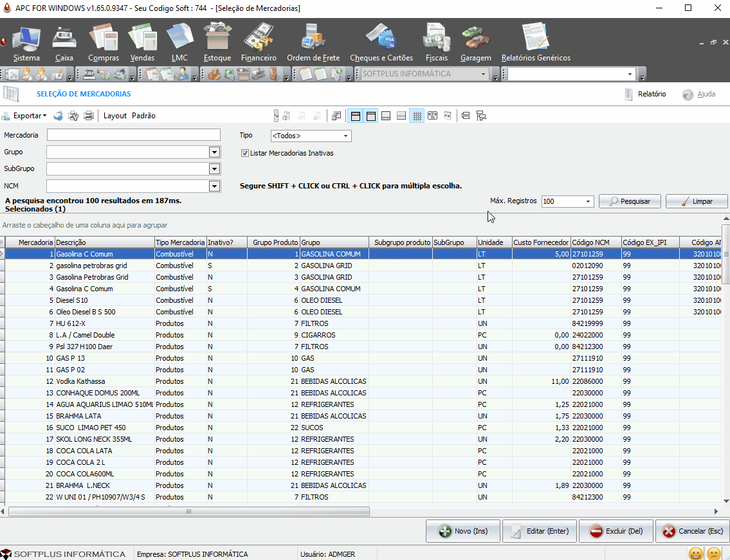This screenshot has height=560, width=730.
Task: Click the cash register quick-toolbar icon
Action: point(89,74)
